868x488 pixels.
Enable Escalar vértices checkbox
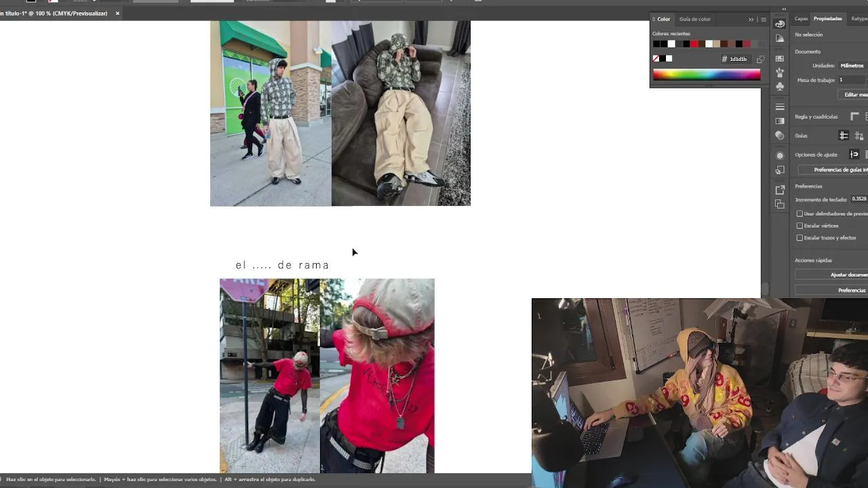pos(800,226)
